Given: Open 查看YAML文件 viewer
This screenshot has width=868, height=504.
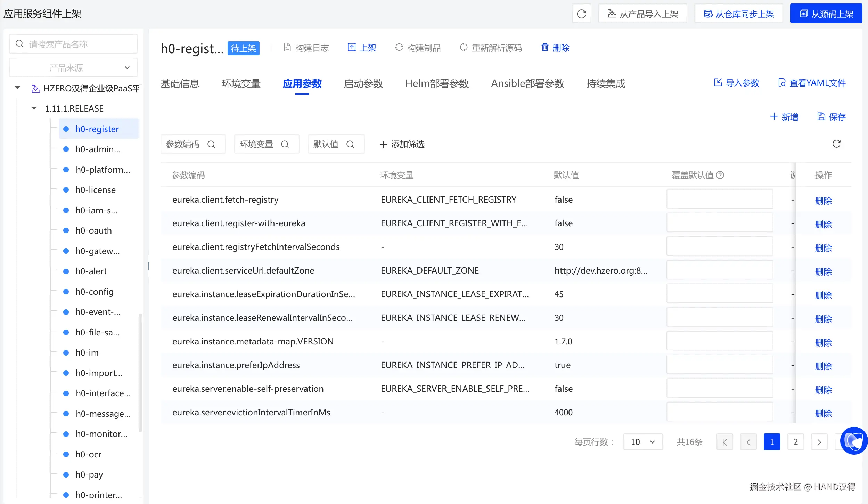Looking at the screenshot, I should (811, 83).
